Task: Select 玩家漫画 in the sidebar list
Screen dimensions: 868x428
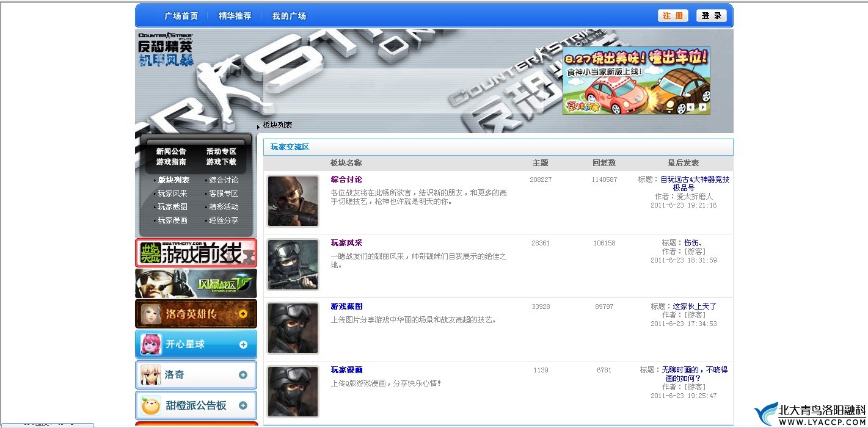Action: pyautogui.click(x=172, y=220)
